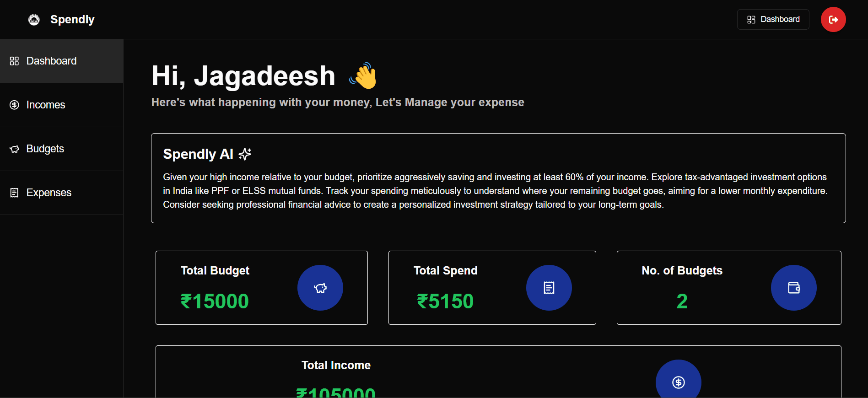Click the Expenses sidebar receipt icon
Image resolution: width=868 pixels, height=398 pixels.
15,193
